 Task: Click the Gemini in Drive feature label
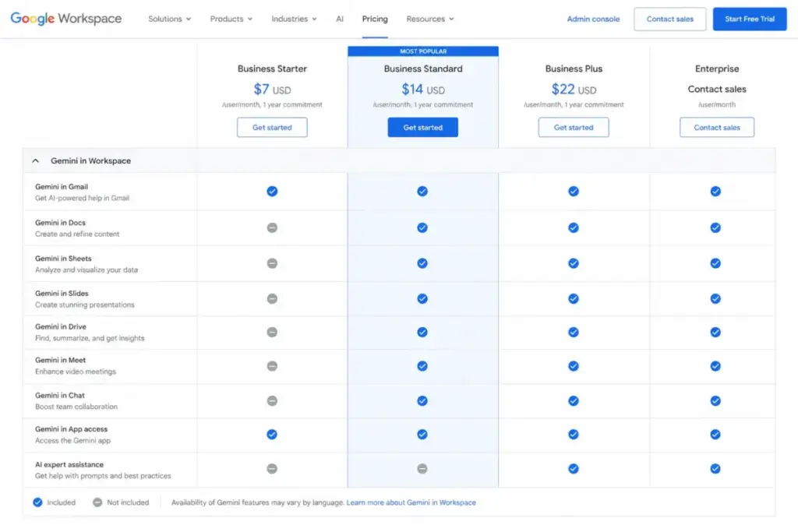[x=60, y=326]
